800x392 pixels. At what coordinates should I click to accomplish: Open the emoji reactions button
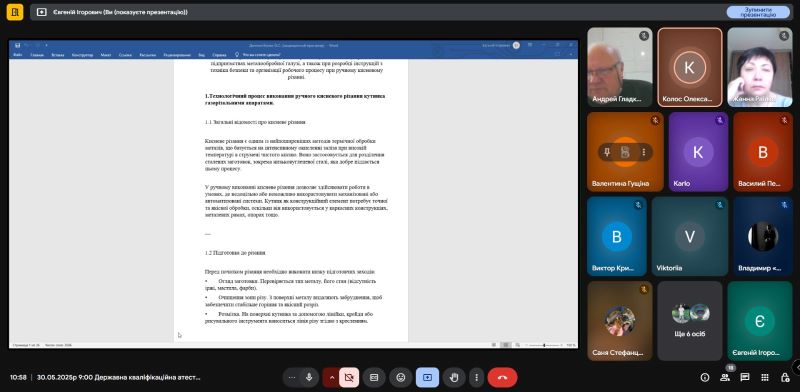coord(401,377)
